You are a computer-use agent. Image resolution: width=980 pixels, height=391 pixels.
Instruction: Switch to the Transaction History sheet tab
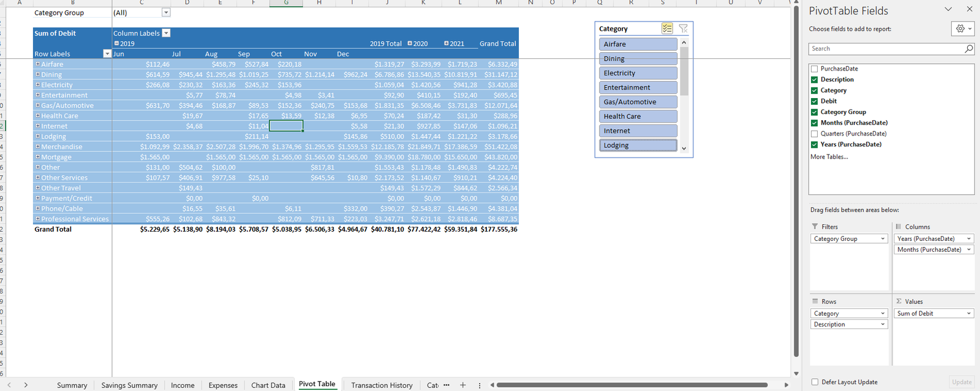382,385
